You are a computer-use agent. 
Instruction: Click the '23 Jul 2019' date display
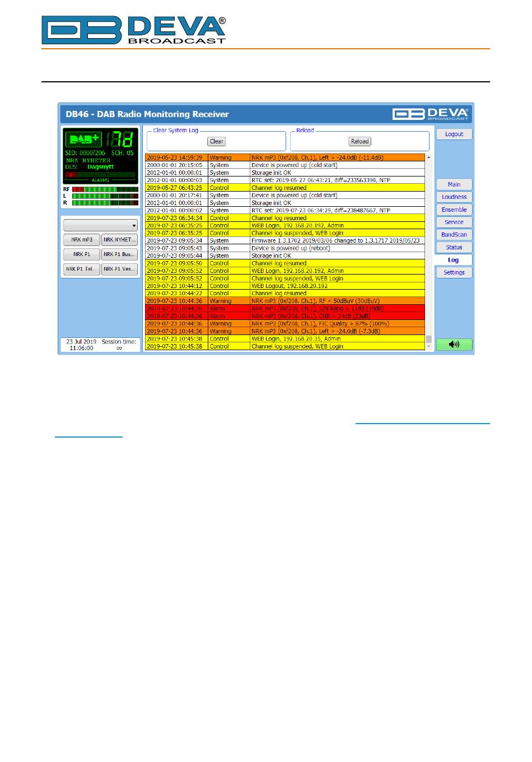coord(81,342)
